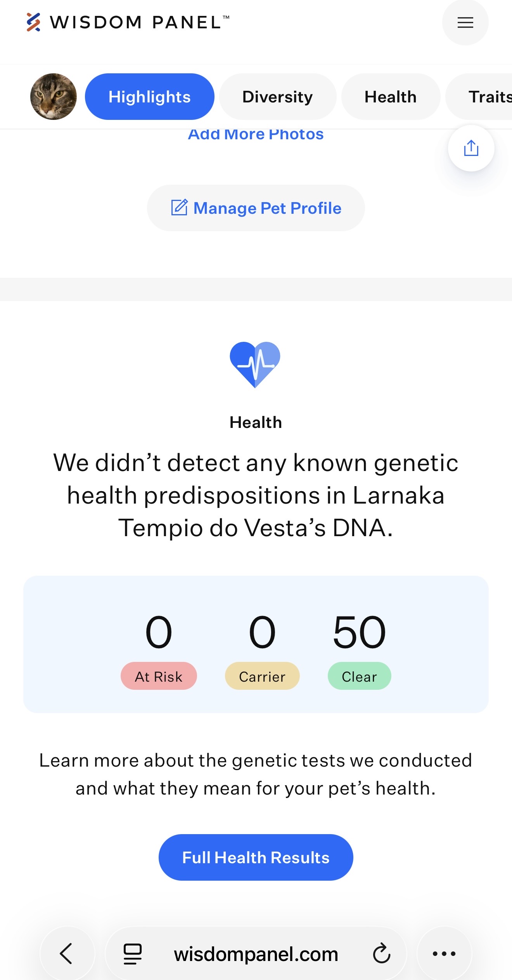Screen dimensions: 512x980
Task: Open the browser three-dots menu
Action: pos(444,953)
